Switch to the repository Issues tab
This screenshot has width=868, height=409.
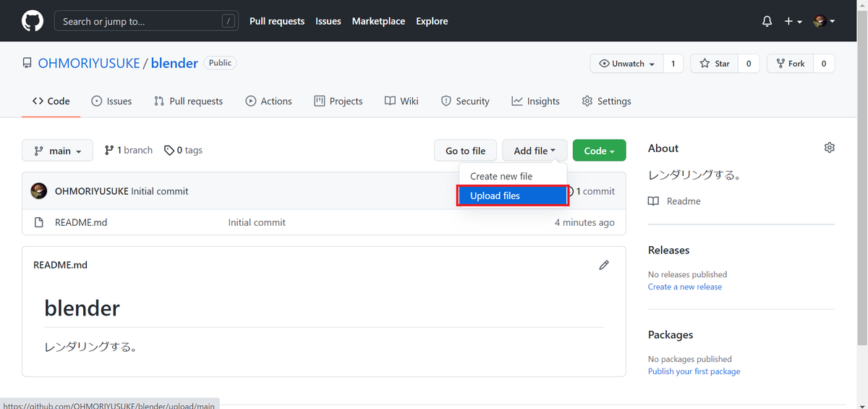[111, 101]
